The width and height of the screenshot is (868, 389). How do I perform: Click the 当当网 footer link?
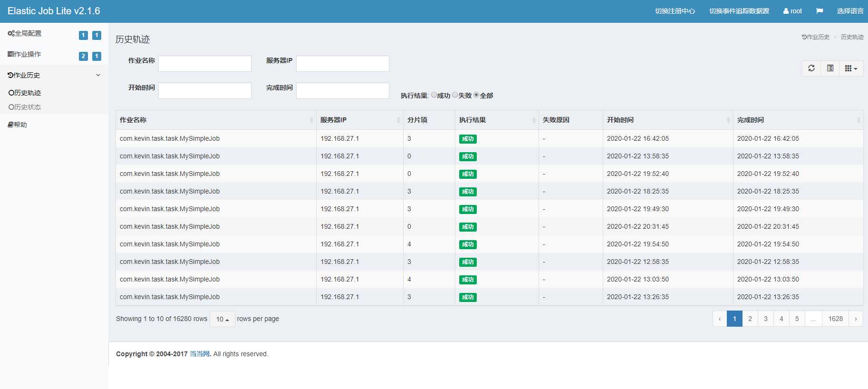[200, 354]
